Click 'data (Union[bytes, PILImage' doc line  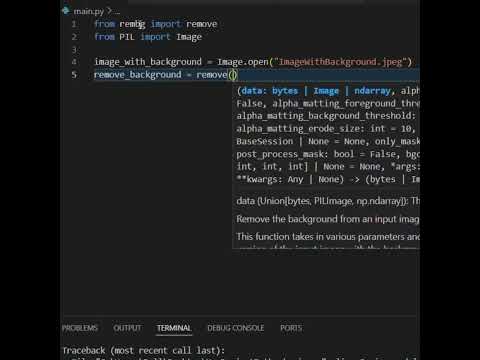point(328,201)
